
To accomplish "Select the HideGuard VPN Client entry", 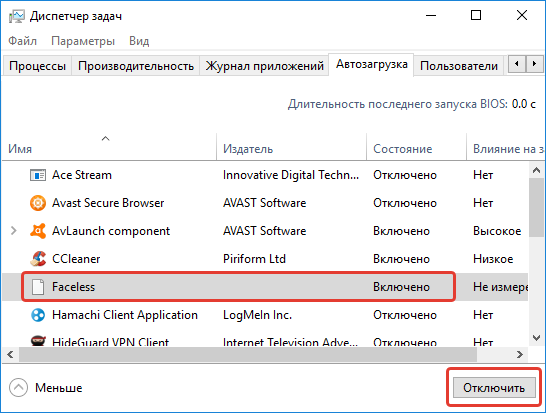I will click(x=110, y=341).
